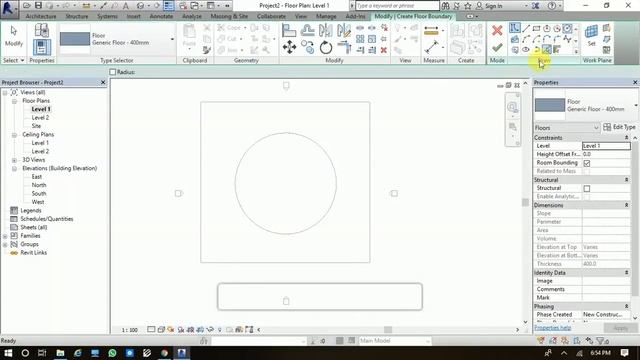Select the Rectangle draw tool
Screen dimensions: 640x360
pos(536,29)
